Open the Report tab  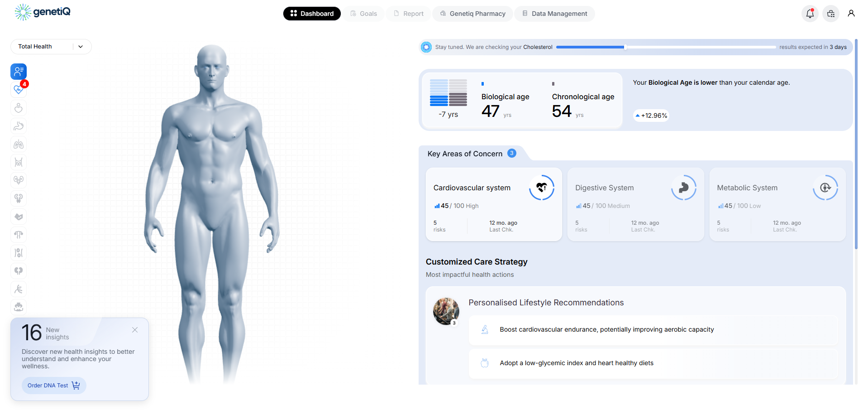tap(408, 14)
